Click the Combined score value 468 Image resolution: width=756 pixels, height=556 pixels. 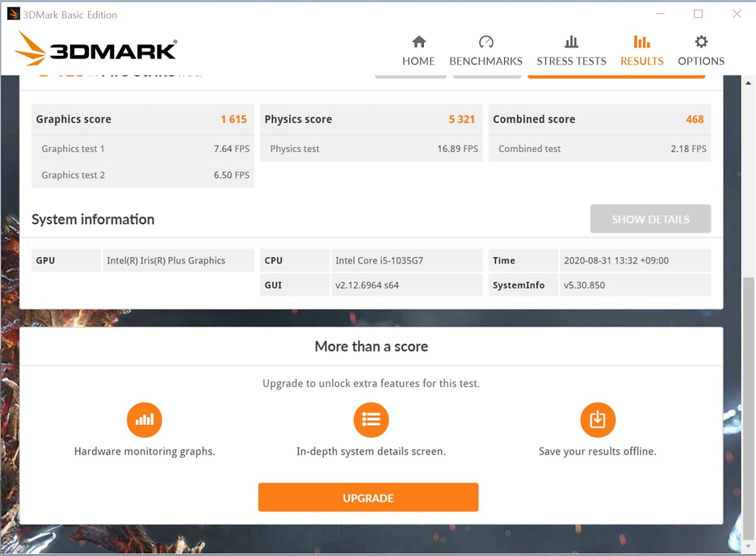695,119
